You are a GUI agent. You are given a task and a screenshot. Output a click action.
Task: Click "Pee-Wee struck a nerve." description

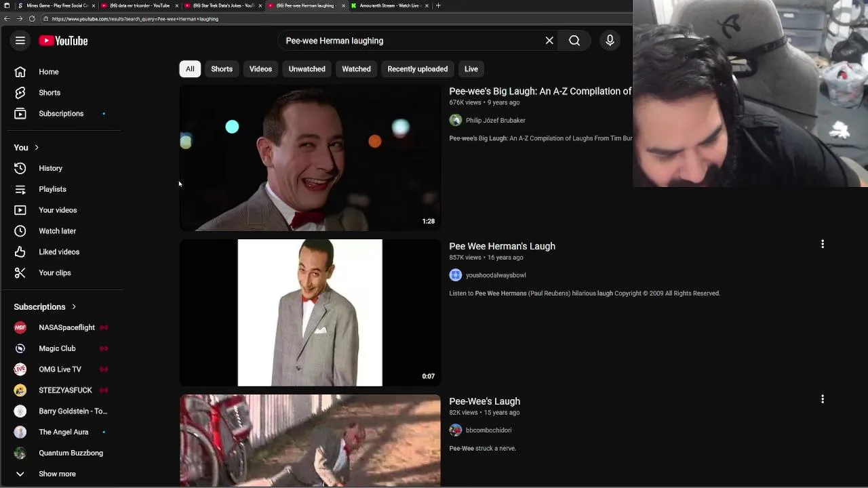coord(483,449)
